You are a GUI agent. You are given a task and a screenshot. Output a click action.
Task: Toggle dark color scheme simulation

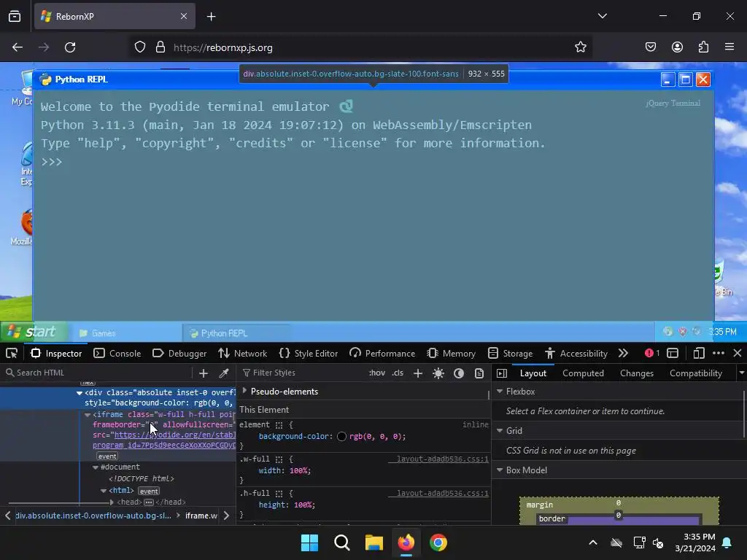459,373
